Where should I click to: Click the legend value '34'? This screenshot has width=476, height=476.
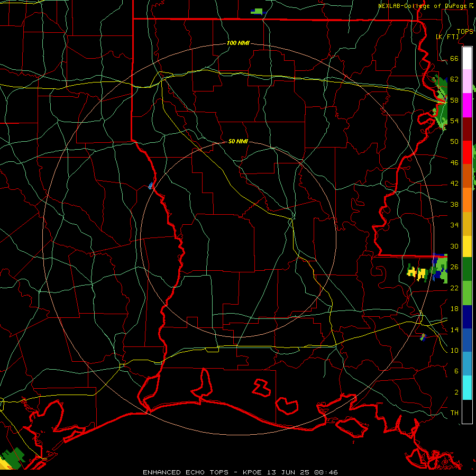[x=454, y=225]
